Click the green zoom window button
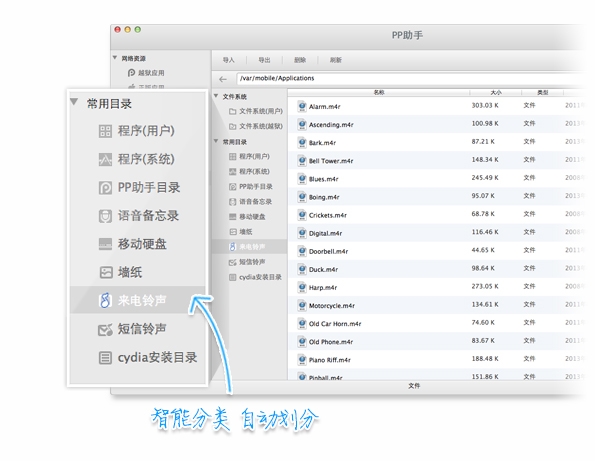 (x=138, y=30)
